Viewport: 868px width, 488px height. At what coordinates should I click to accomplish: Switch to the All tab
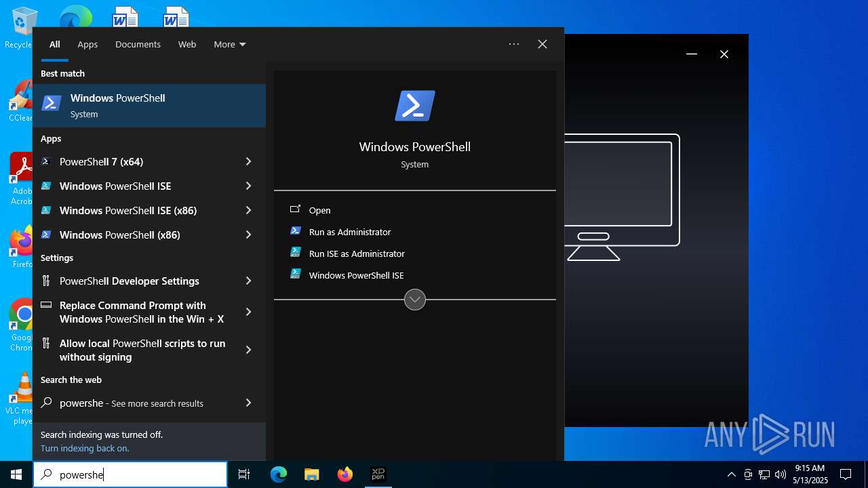(x=55, y=44)
